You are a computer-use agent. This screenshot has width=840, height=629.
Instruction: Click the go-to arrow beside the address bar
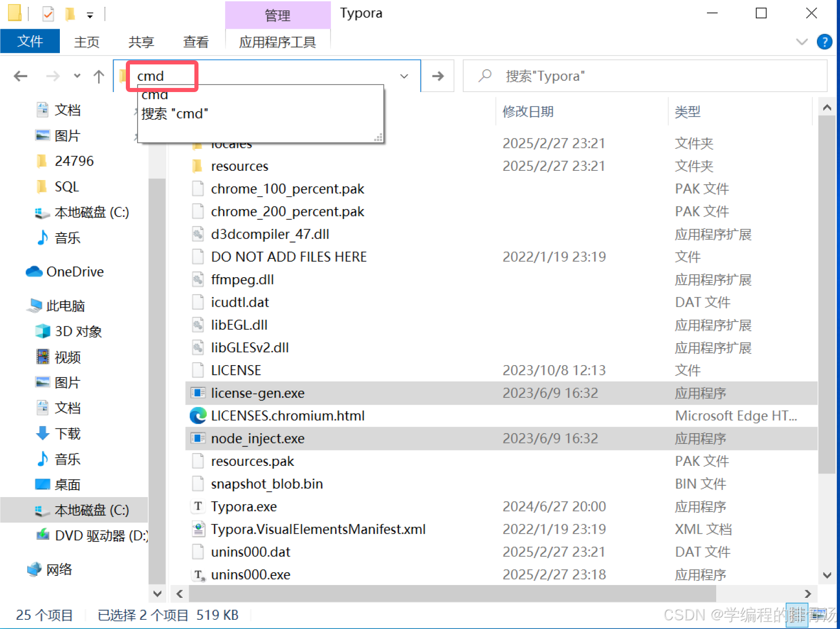point(437,76)
